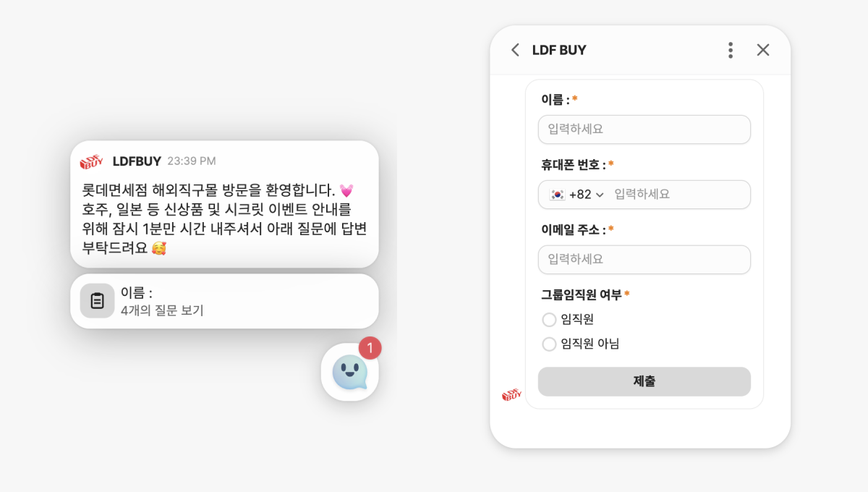Click the clipboard form icon in preview card
This screenshot has height=492, width=868.
click(x=98, y=301)
